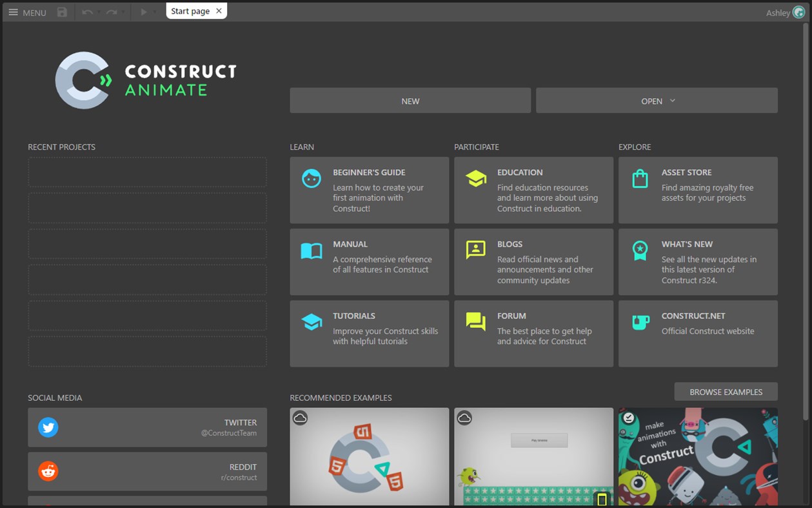This screenshot has height=508, width=812.
Task: Click the What's New badge icon
Action: [x=640, y=250]
